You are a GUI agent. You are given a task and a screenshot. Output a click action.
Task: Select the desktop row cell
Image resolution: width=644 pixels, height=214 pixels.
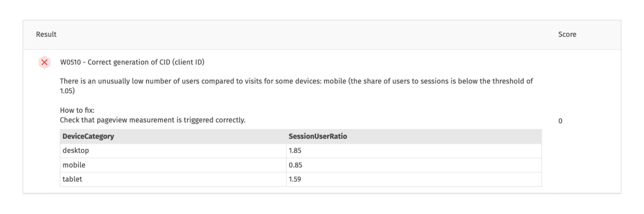click(x=173, y=151)
